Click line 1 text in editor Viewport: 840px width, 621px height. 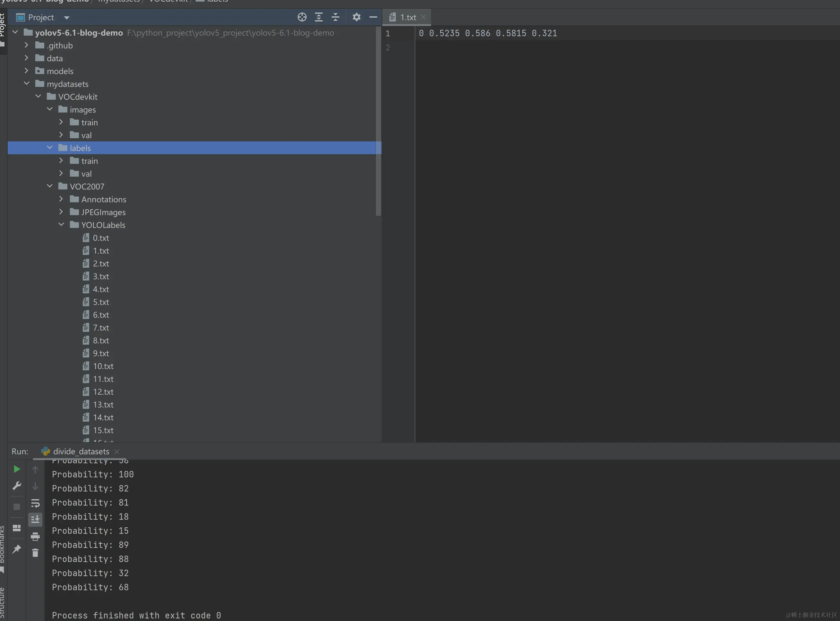click(x=488, y=33)
